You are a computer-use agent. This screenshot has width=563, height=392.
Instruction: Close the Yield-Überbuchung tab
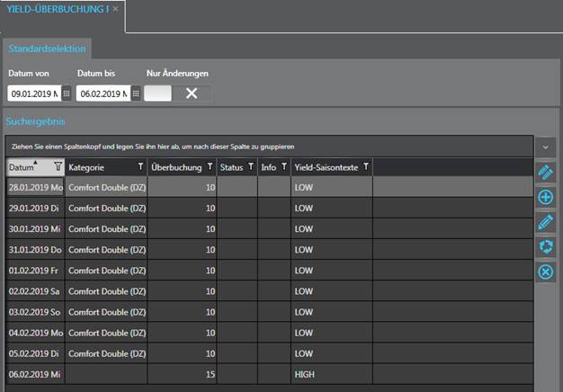115,9
